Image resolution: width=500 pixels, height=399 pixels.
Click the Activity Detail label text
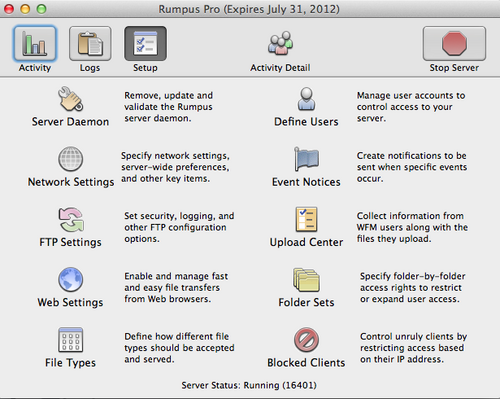pyautogui.click(x=280, y=68)
